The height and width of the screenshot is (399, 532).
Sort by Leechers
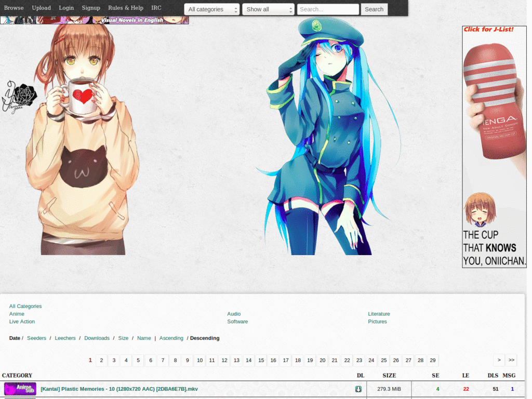(x=65, y=338)
